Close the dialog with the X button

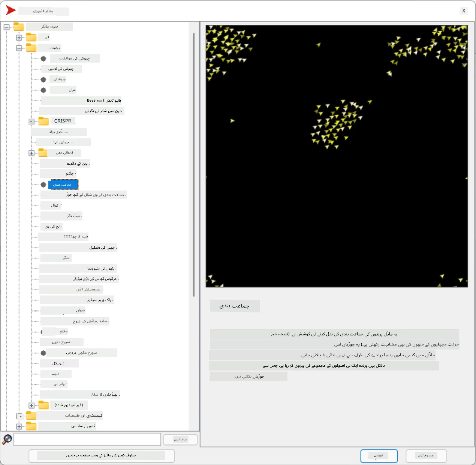[464, 11]
